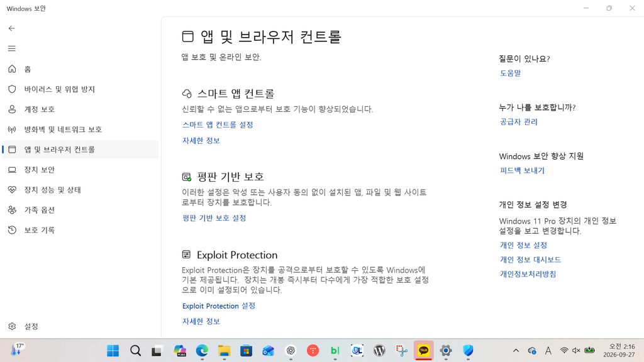The width and height of the screenshot is (644, 362).
Task: Open 개인 정보 대시보드 link
Action: 530,260
